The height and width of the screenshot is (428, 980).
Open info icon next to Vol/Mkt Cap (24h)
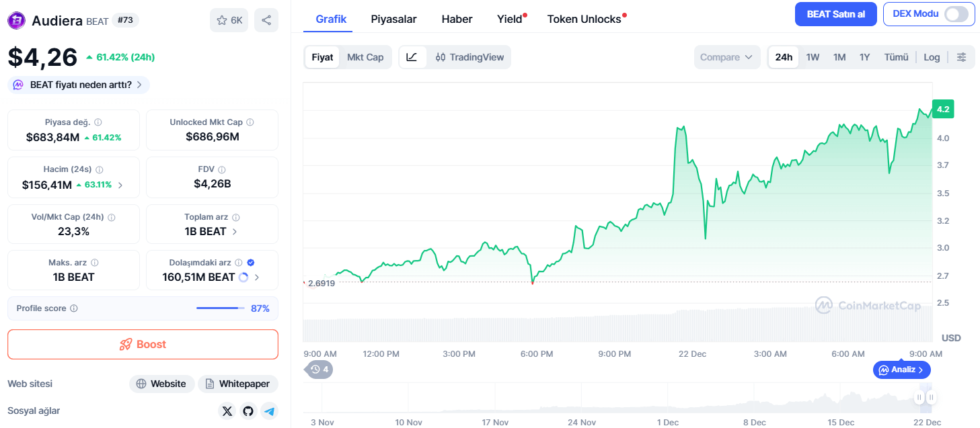112,218
